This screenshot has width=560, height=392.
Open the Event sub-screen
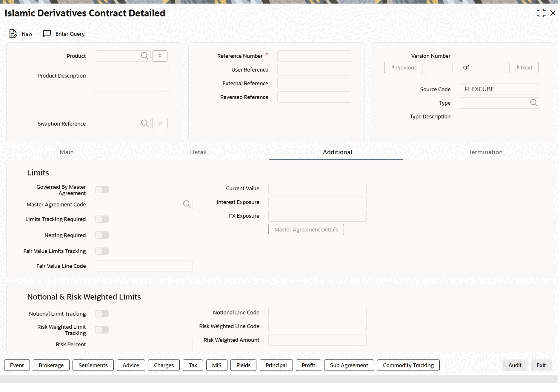pos(17,365)
